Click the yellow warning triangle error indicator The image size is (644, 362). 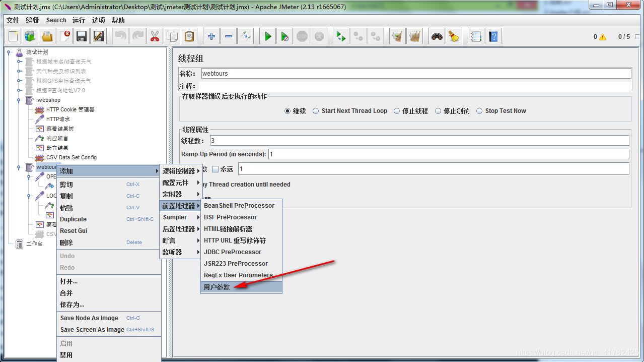pyautogui.click(x=603, y=37)
